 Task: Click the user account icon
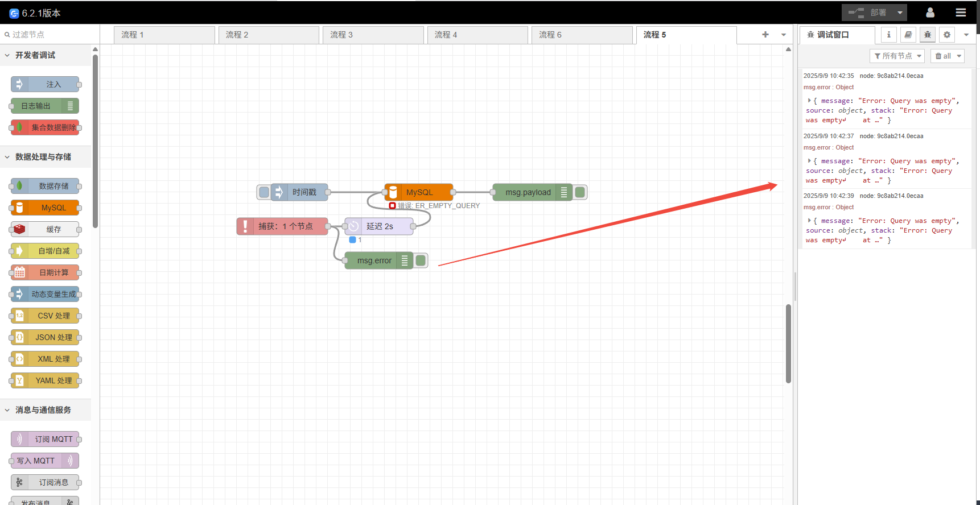930,13
